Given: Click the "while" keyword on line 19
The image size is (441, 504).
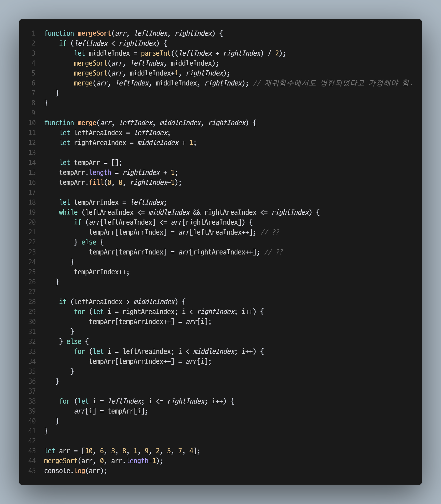Looking at the screenshot, I should (68, 212).
